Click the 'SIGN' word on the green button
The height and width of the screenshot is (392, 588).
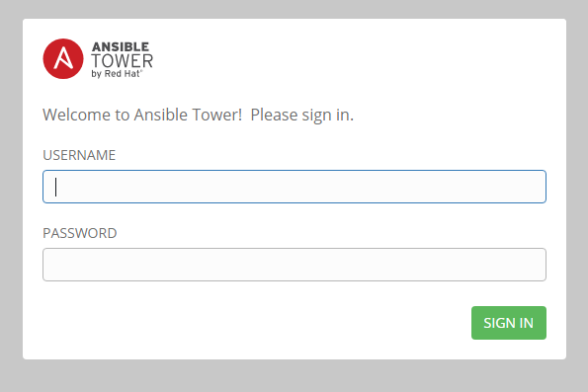pos(496,323)
